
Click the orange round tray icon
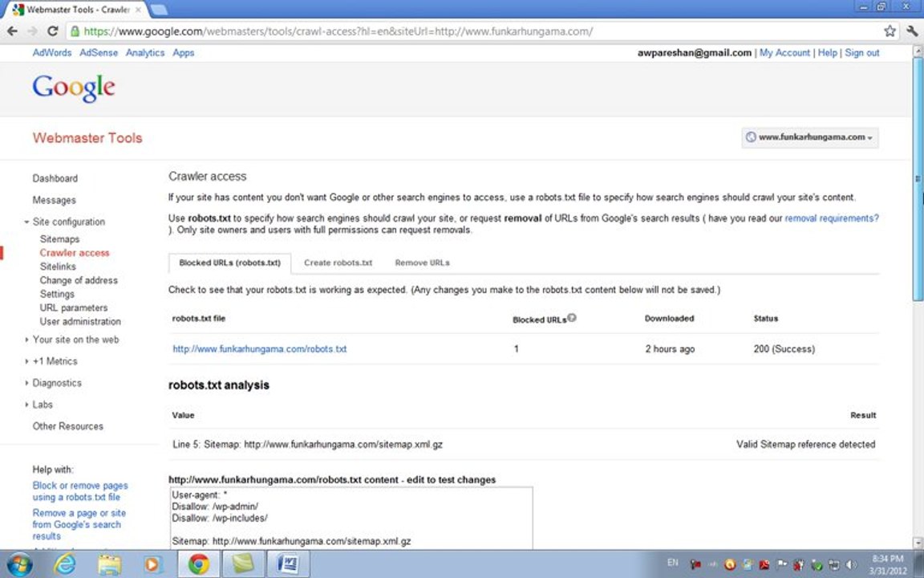(730, 564)
